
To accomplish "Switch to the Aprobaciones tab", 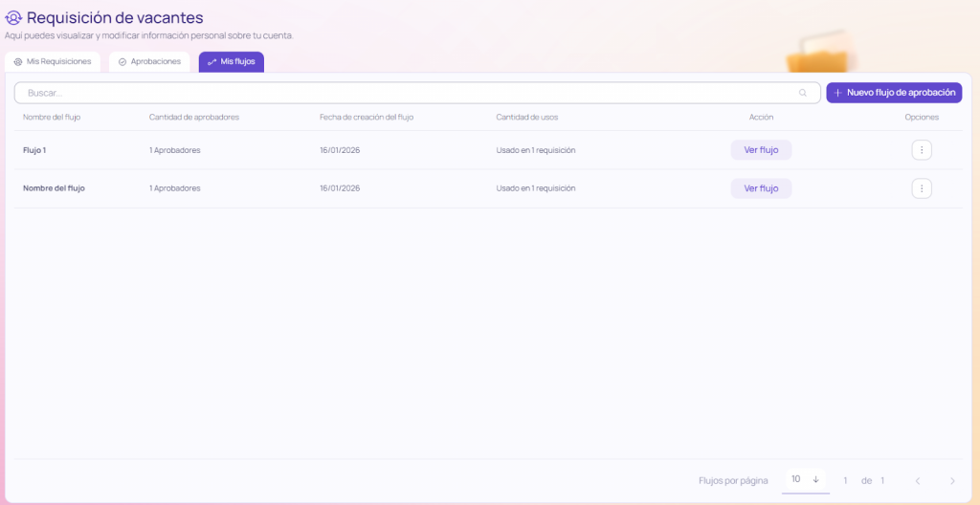I will 149,61.
